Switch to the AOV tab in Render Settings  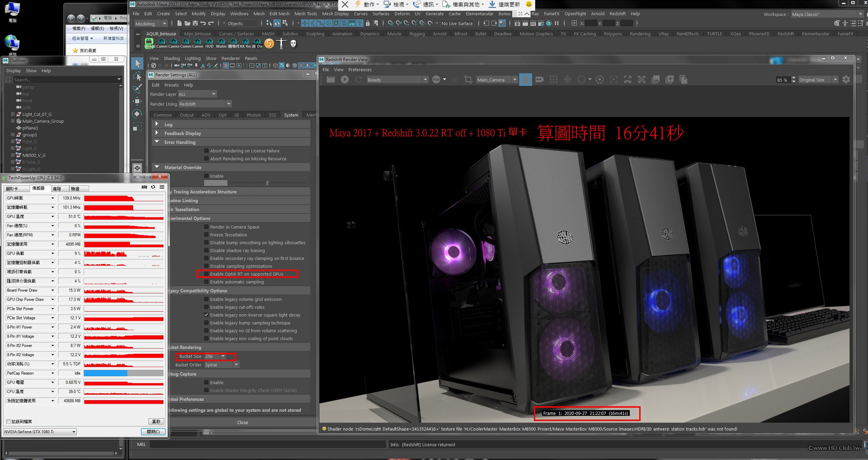coord(206,115)
